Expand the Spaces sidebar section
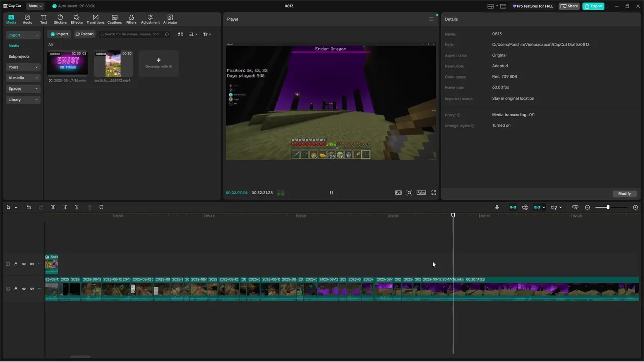Image resolution: width=644 pixels, height=362 pixels. 23,89
